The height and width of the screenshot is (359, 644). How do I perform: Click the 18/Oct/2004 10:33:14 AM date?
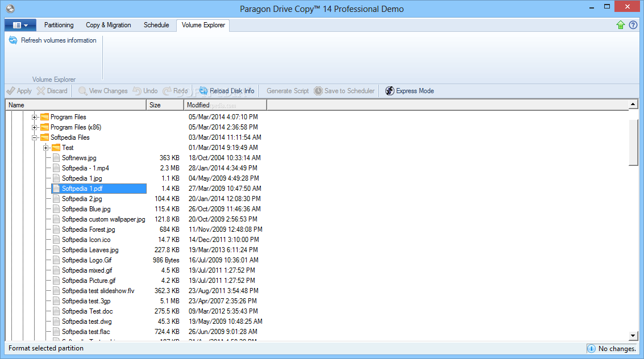pyautogui.click(x=225, y=158)
